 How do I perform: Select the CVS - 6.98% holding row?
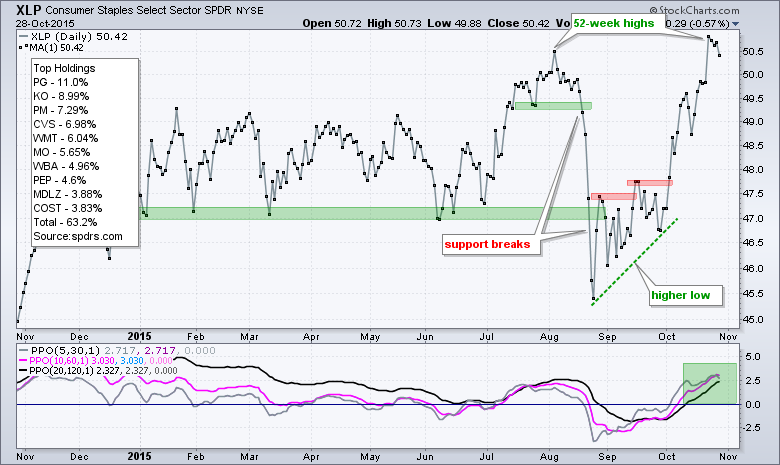(65, 124)
